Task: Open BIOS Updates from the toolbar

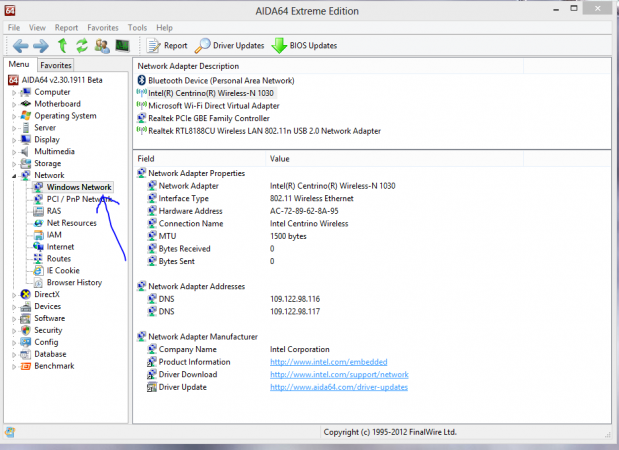Action: [304, 46]
